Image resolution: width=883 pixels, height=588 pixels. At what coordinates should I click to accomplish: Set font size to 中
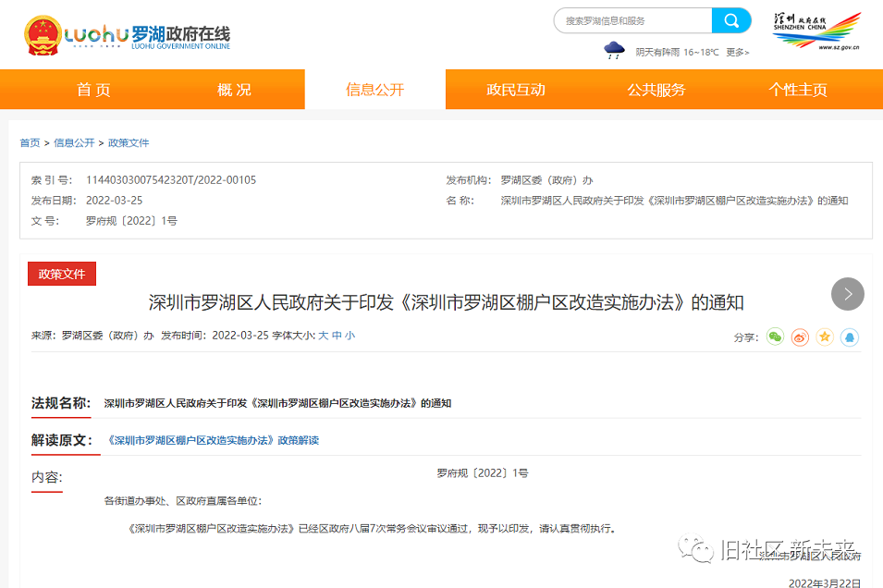pyautogui.click(x=337, y=336)
